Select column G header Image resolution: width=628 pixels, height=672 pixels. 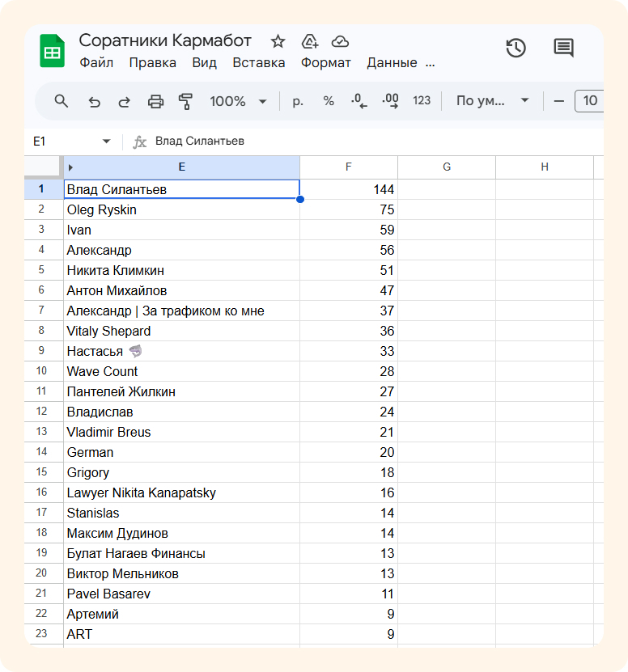click(x=447, y=167)
